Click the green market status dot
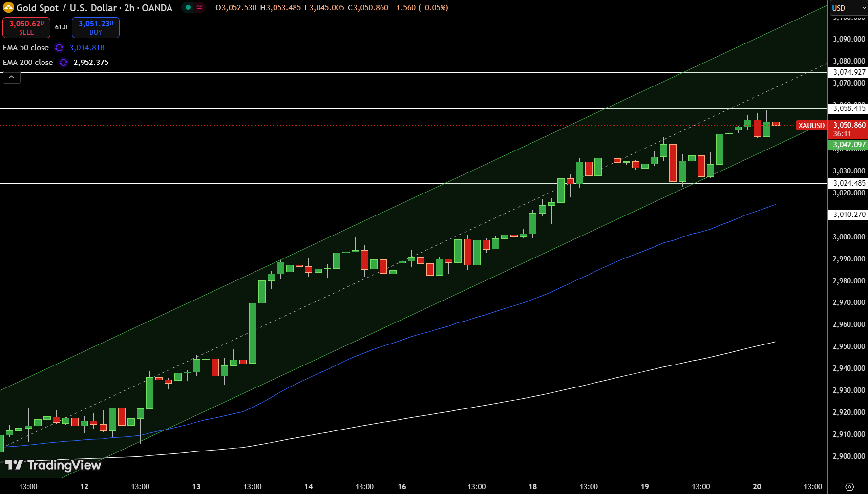 click(188, 7)
